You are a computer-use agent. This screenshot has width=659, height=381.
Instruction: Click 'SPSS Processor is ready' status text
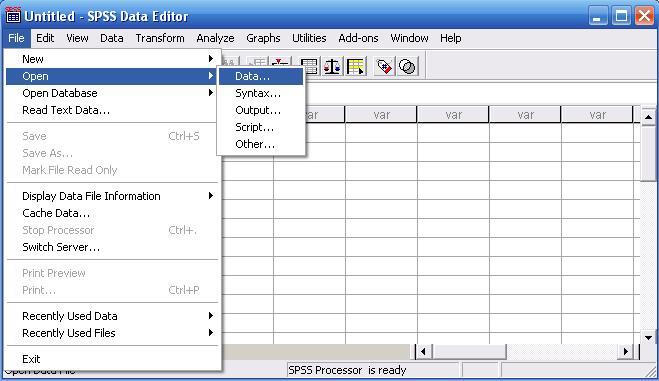click(x=347, y=370)
